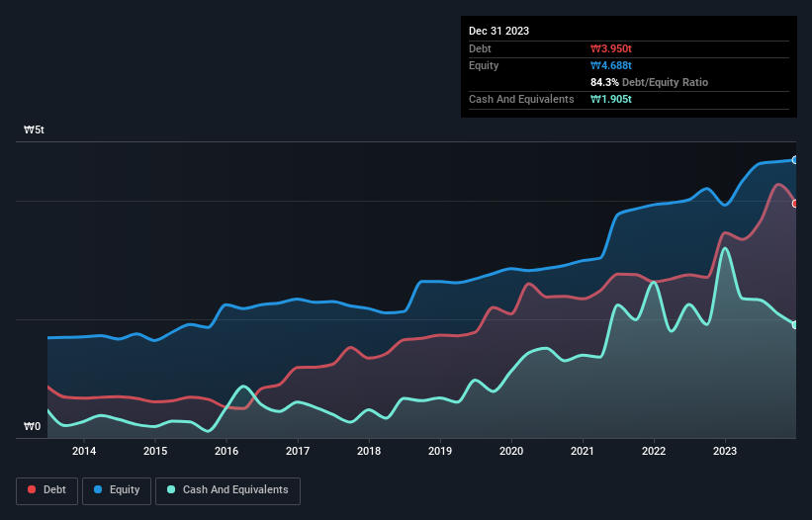Click Cash And Equivalents label in the tooltip

[521, 99]
